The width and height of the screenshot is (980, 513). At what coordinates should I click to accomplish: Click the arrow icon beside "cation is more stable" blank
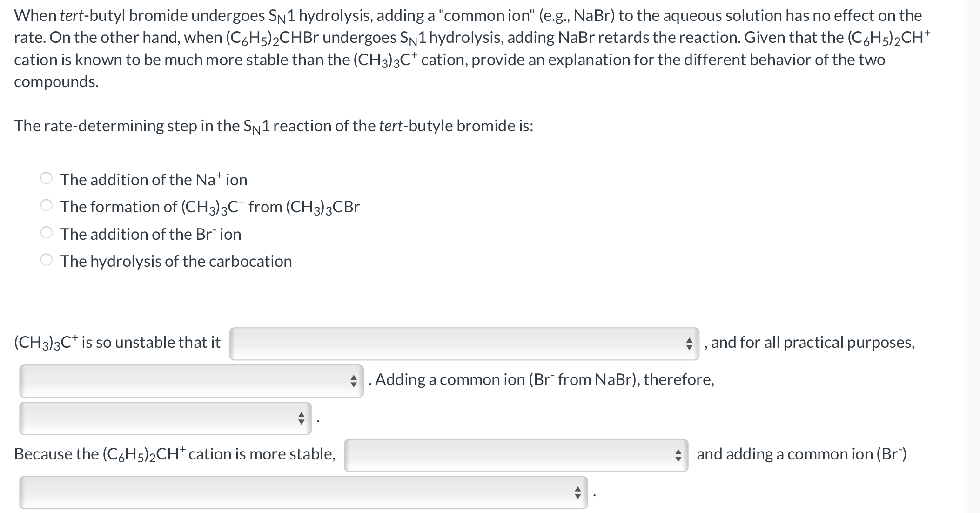coord(679,455)
